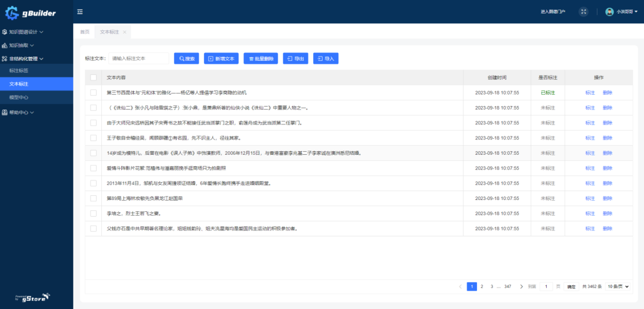
Task: Expand the 知识抽取 menu
Action: pyautogui.click(x=32, y=45)
